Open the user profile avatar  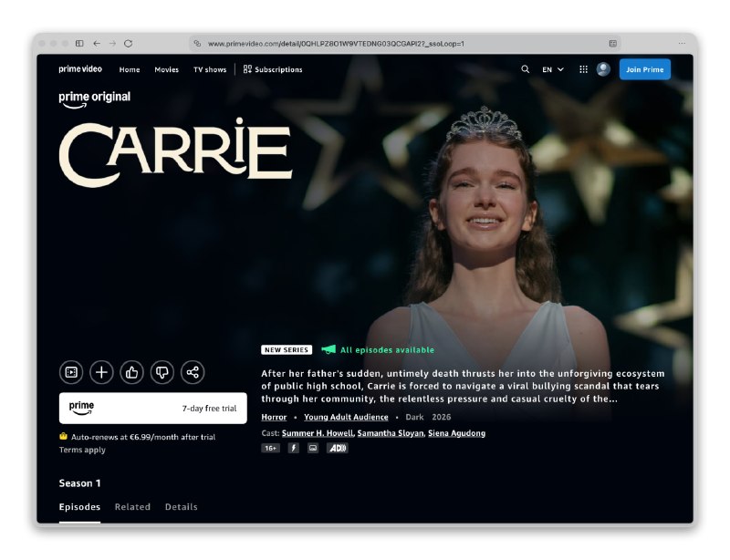603,69
